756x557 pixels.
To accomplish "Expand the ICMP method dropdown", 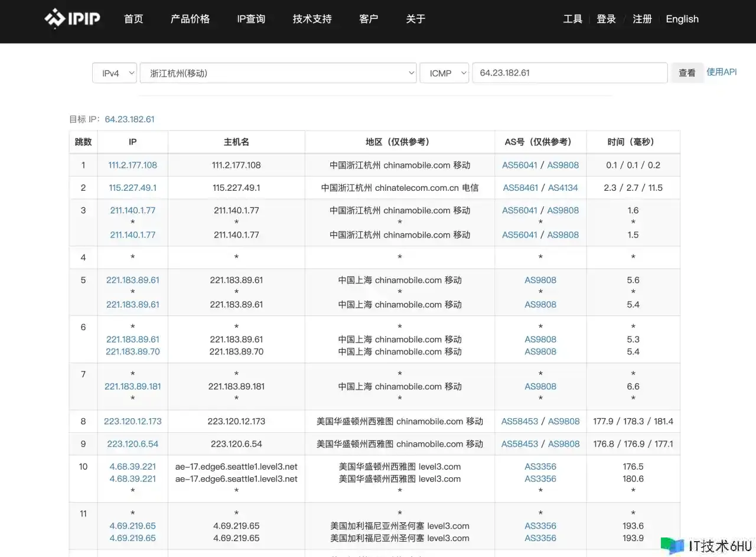I will click(444, 73).
